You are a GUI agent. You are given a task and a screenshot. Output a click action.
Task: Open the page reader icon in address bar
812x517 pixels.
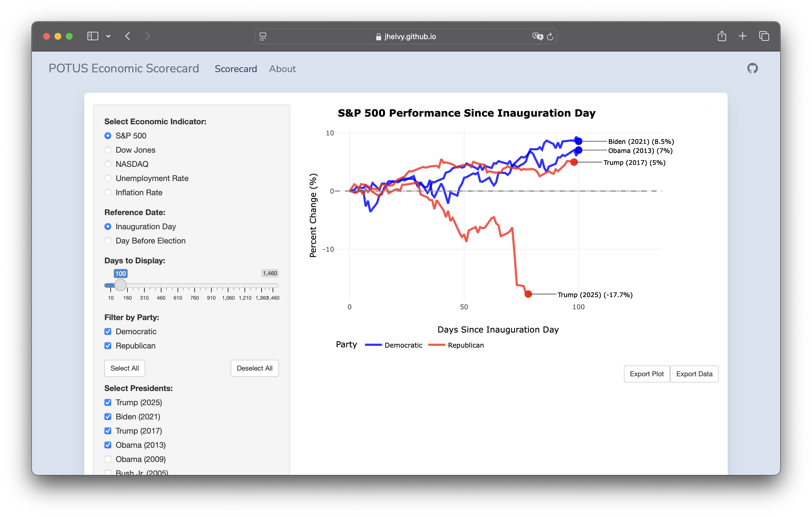click(x=263, y=36)
